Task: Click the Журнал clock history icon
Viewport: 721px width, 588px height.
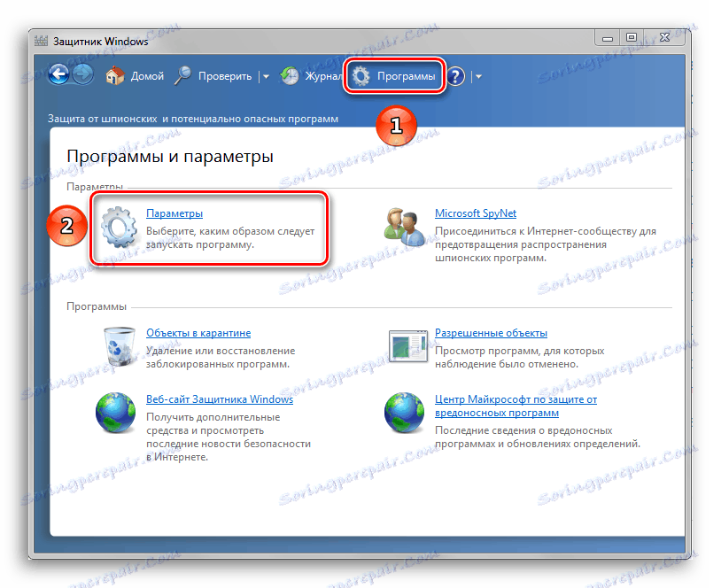Action: tap(290, 76)
